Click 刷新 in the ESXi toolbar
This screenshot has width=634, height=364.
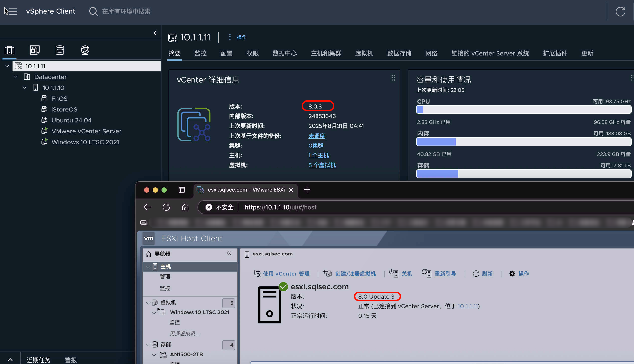(482, 274)
